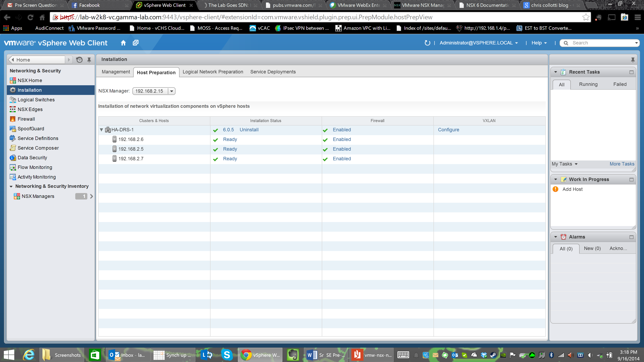Open the navigator history icon
The height and width of the screenshot is (362, 644).
click(x=79, y=60)
